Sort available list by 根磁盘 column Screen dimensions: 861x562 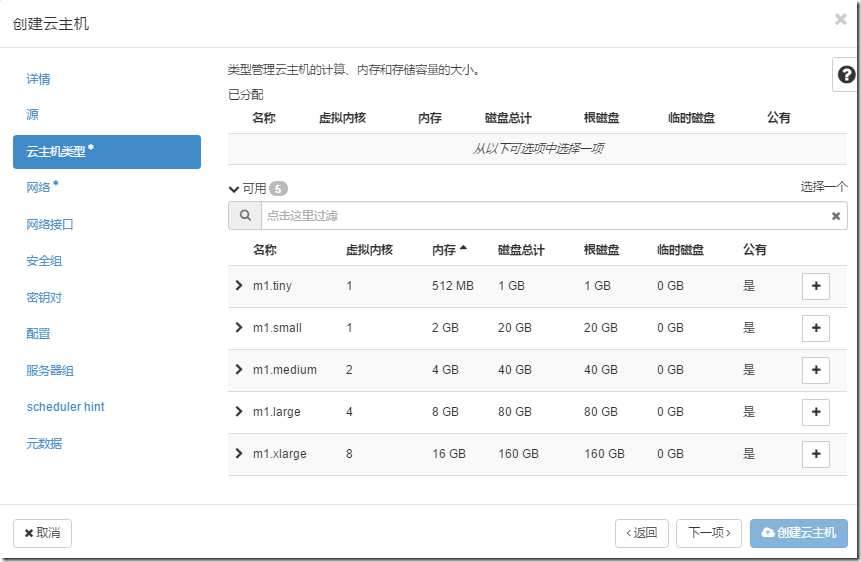601,250
